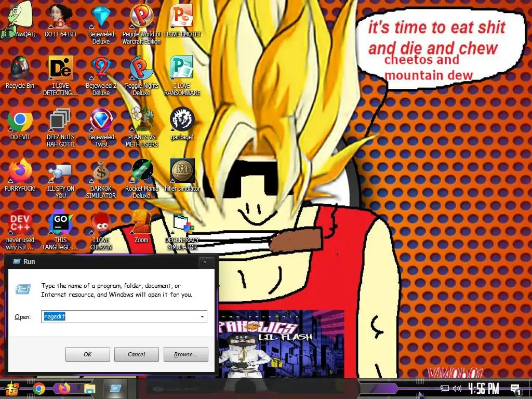Launch Firefox from the taskbar
The image size is (532, 399).
[x=64, y=388]
